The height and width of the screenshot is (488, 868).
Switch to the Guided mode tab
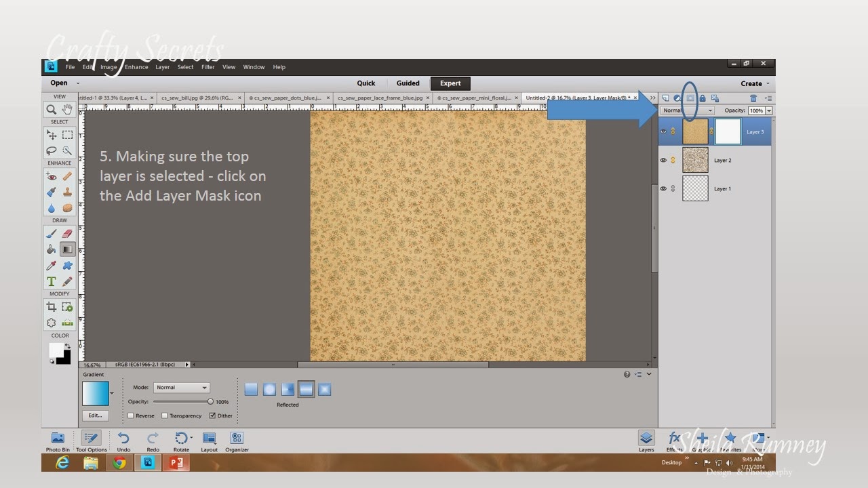[x=408, y=83]
